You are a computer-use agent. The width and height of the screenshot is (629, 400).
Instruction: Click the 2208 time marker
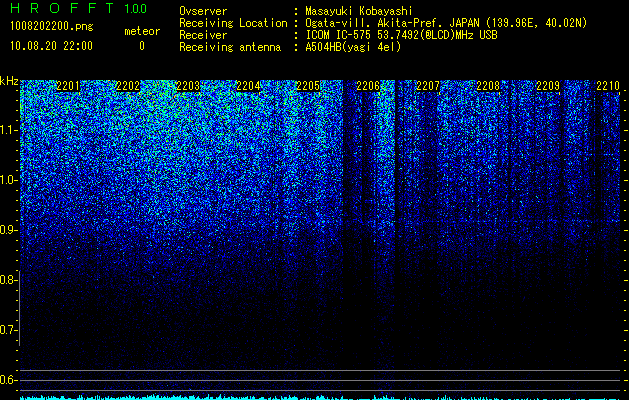pos(488,86)
